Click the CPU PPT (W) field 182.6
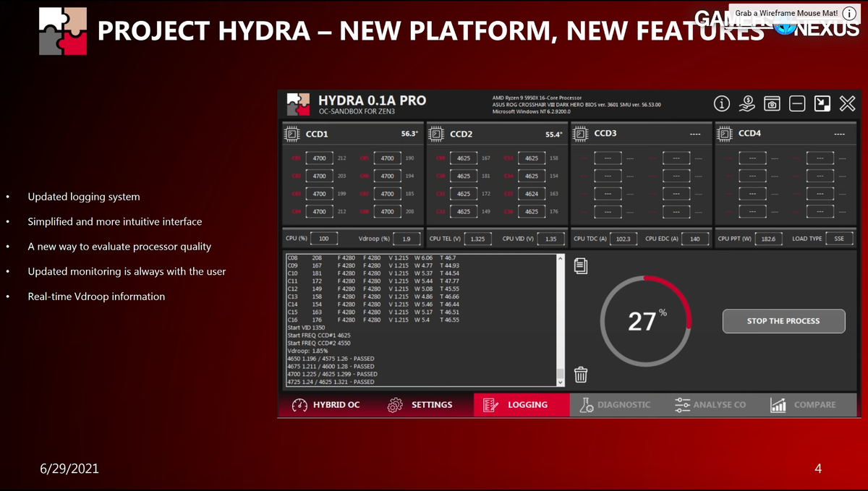This screenshot has width=868, height=491. click(767, 239)
